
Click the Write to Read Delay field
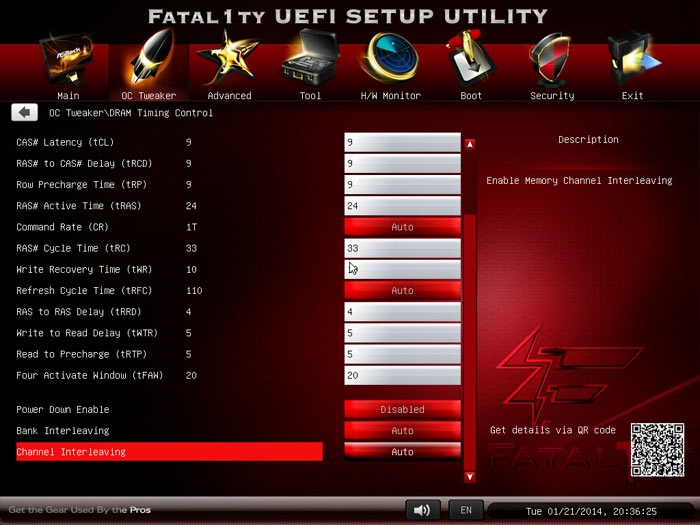click(402, 333)
